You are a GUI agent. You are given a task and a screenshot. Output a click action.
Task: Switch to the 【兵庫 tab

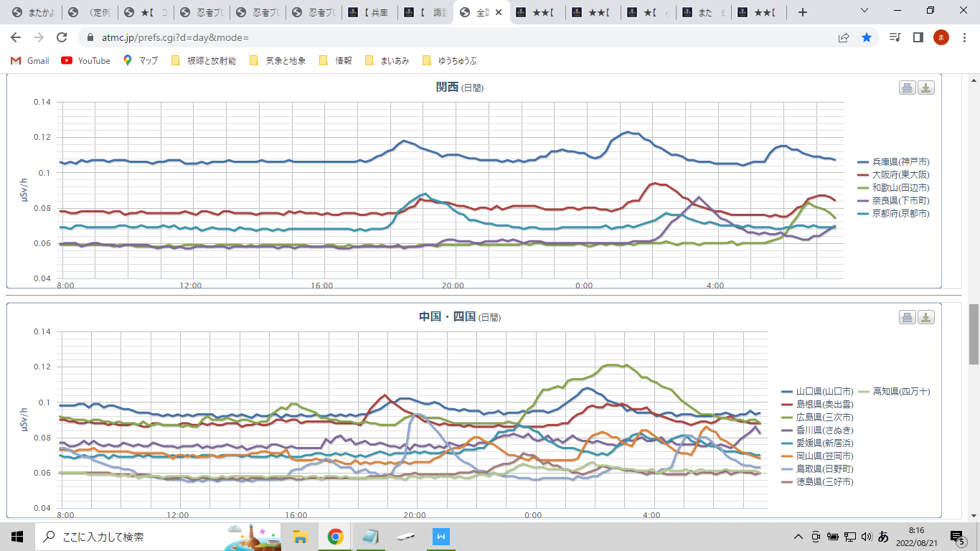(x=369, y=12)
